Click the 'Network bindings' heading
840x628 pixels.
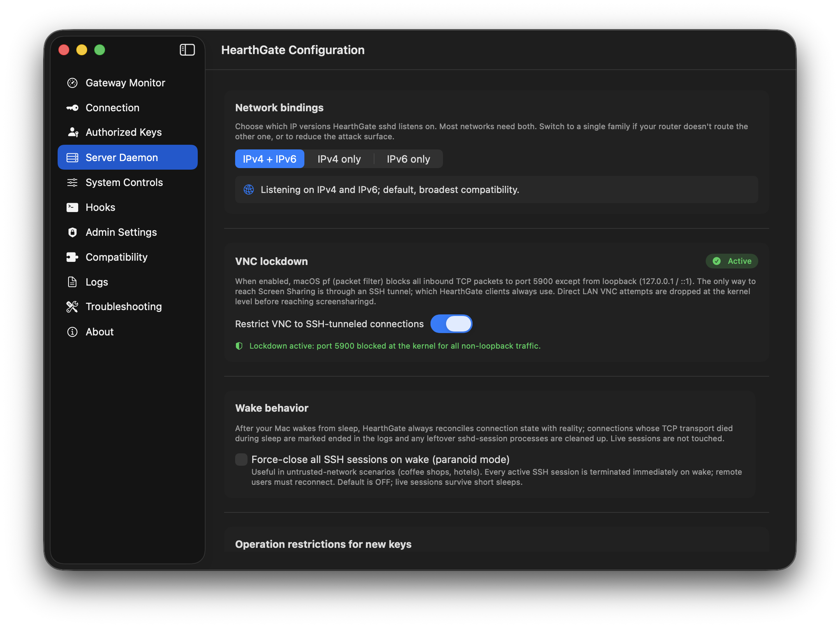coord(279,108)
